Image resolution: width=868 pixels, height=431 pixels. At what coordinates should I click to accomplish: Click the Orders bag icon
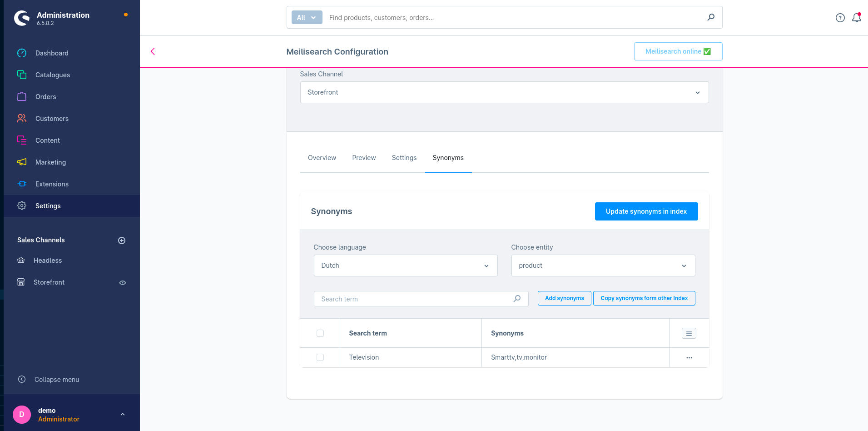click(22, 96)
